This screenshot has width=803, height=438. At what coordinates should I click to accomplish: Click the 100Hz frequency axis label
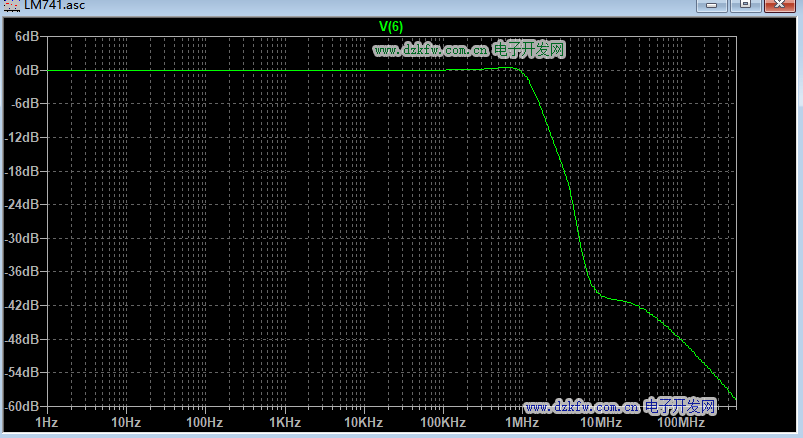coord(205,423)
